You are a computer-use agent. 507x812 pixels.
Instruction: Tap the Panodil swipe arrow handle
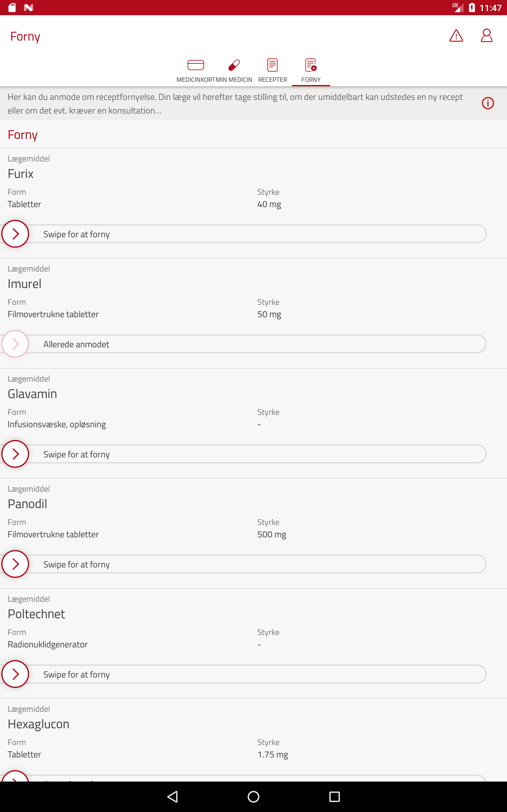tap(15, 564)
